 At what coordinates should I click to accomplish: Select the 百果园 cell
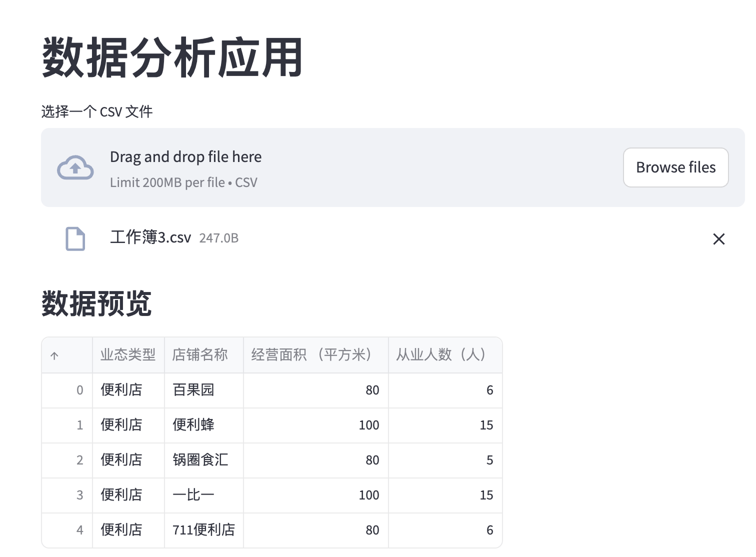coord(204,390)
